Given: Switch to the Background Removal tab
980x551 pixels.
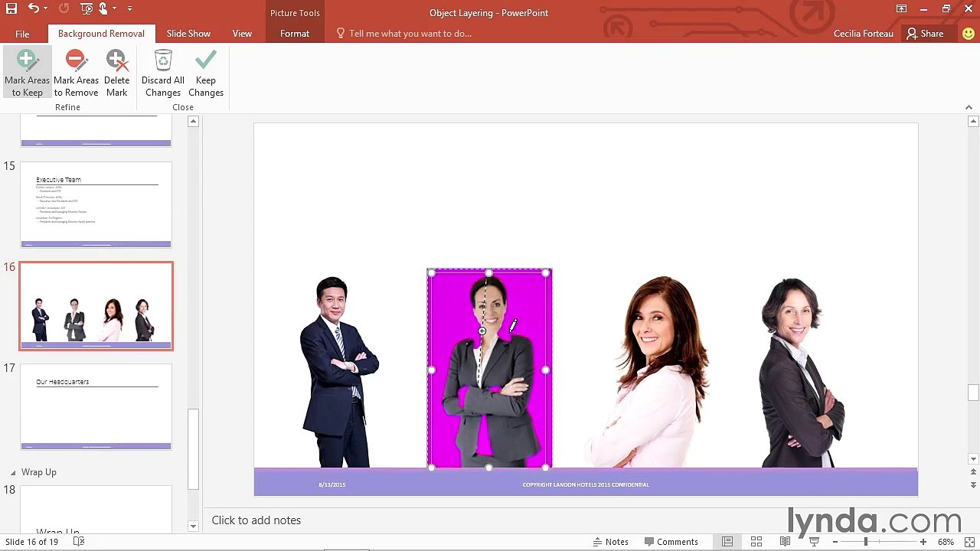Looking at the screenshot, I should [x=101, y=34].
